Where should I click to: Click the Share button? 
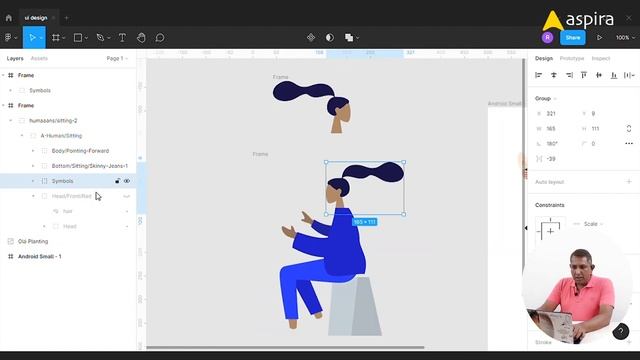[573, 38]
